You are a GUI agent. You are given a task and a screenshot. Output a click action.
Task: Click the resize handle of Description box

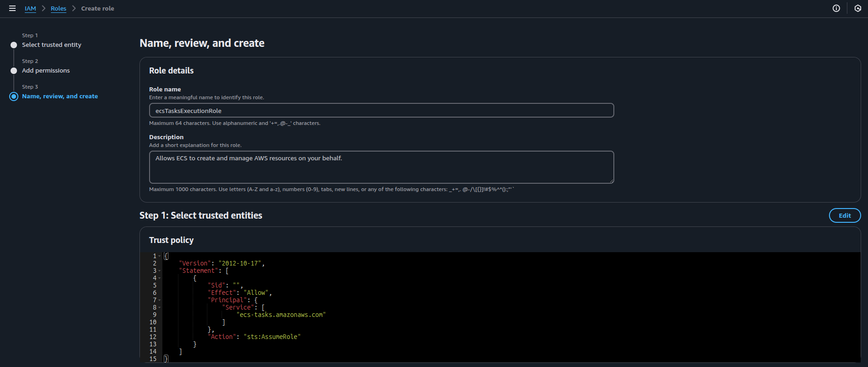611,181
